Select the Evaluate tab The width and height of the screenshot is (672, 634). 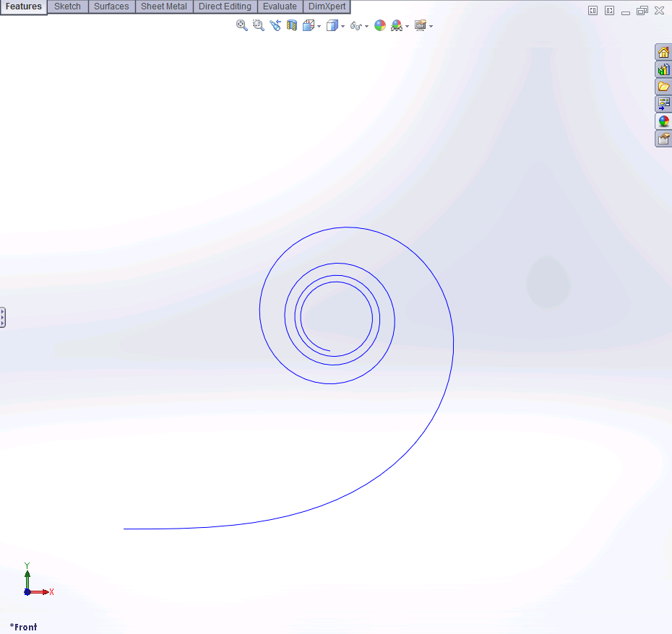280,6
